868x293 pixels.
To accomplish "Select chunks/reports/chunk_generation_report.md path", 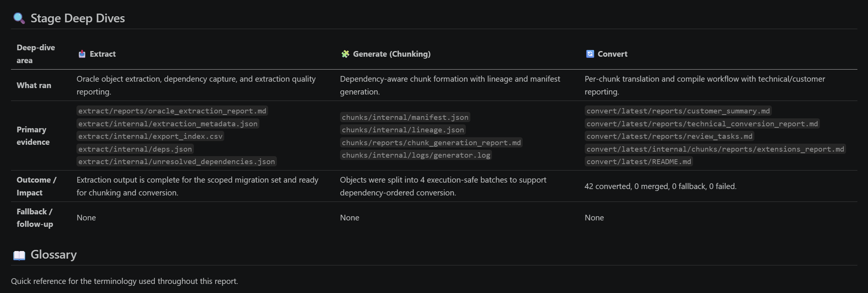I will coord(431,143).
